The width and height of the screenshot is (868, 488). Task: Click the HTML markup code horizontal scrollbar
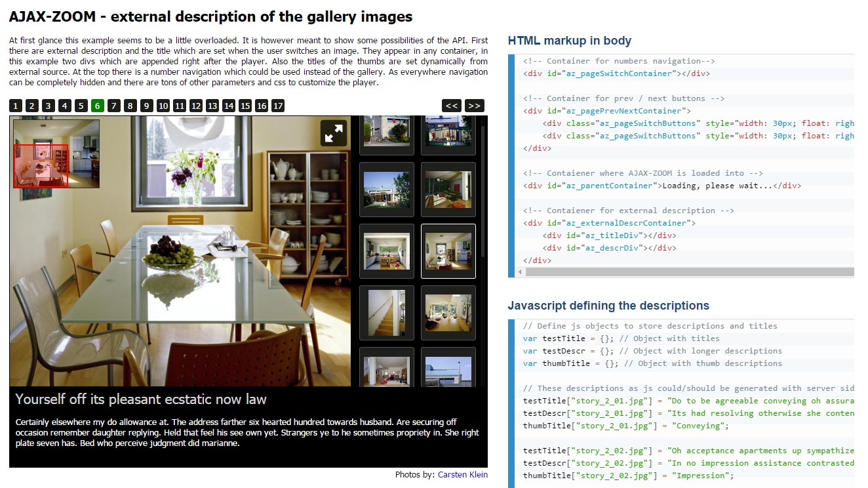[x=688, y=272]
